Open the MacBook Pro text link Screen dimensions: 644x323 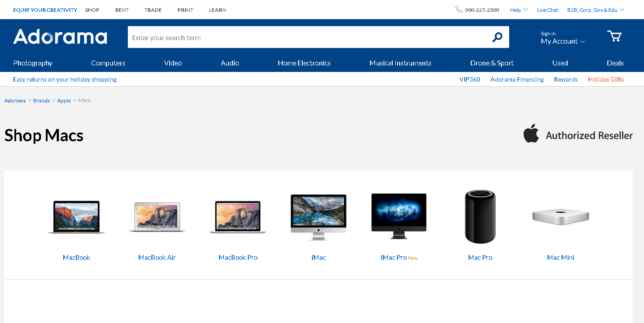point(238,258)
